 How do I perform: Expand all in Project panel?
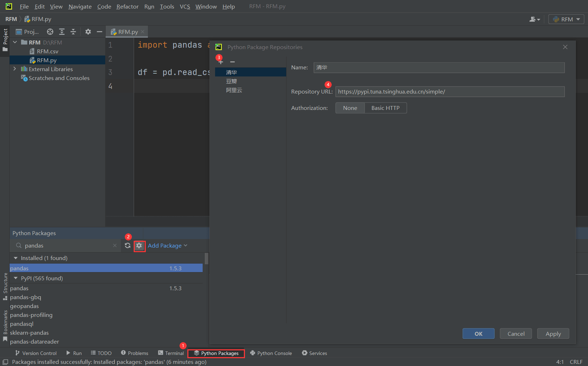point(62,32)
